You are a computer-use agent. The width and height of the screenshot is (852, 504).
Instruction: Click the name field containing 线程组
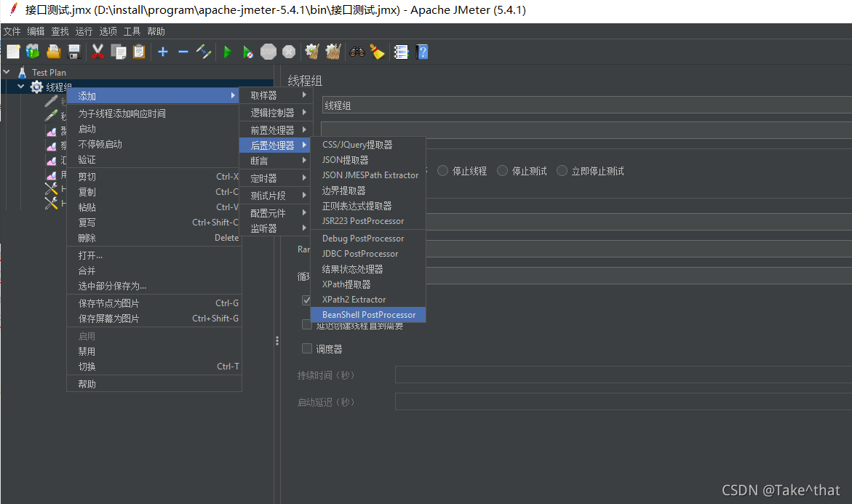[587, 105]
